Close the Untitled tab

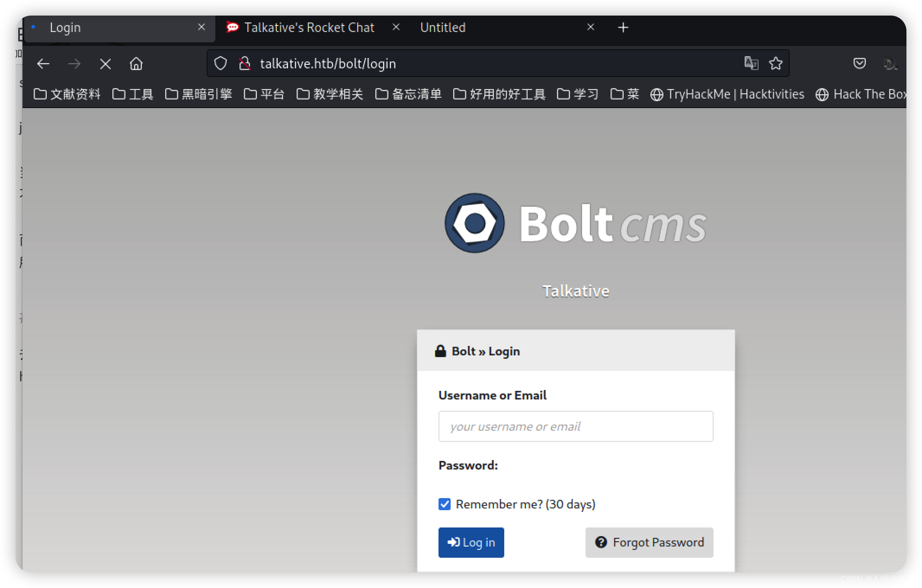590,27
